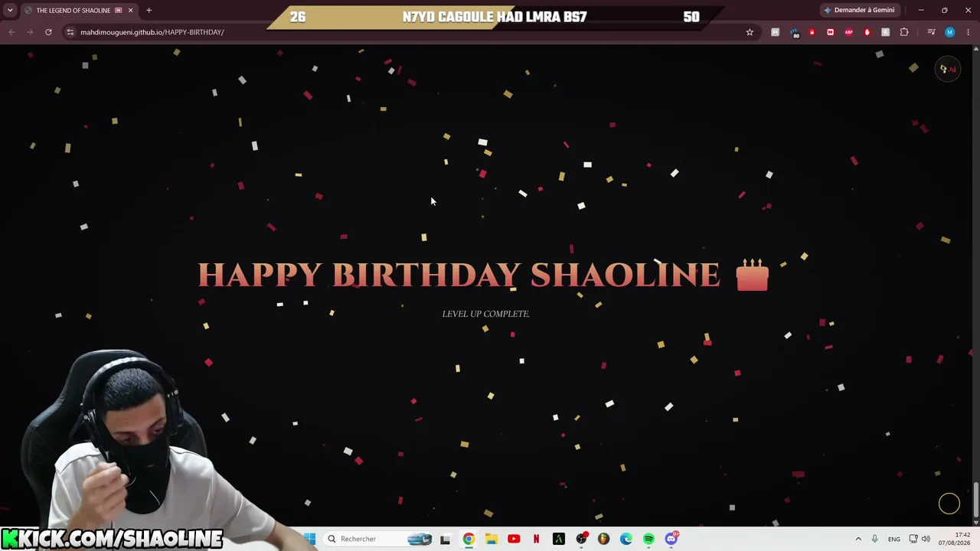Open the network tray icon
The width and height of the screenshot is (980, 551).
[x=913, y=539]
